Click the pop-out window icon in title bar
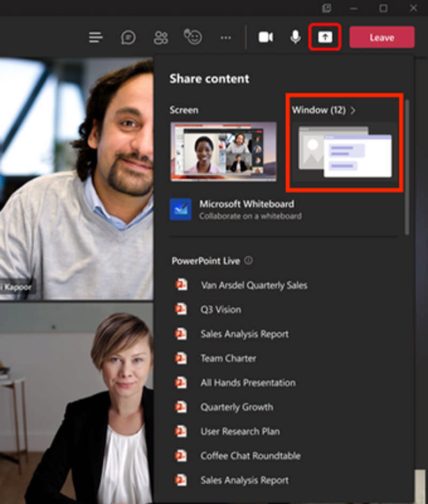The image size is (428, 504). (326, 8)
